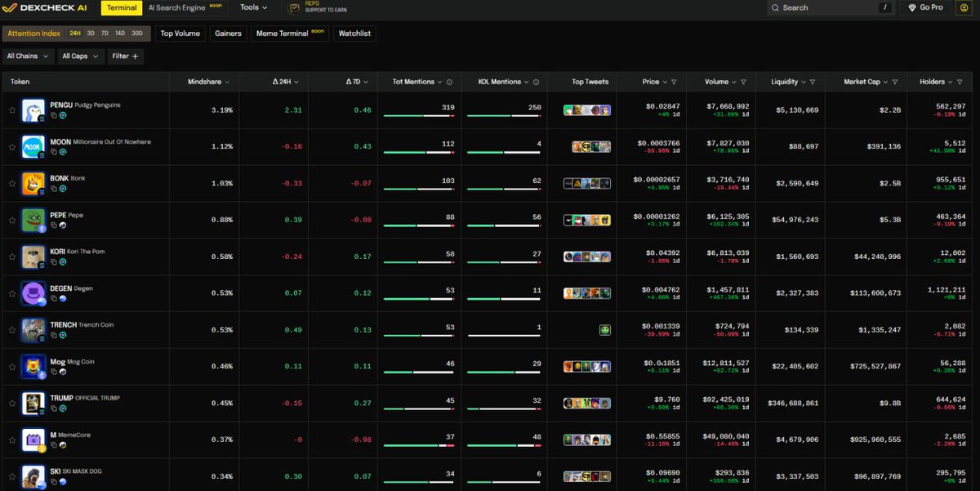Select the 7D time range
The image size is (980, 491).
click(105, 33)
